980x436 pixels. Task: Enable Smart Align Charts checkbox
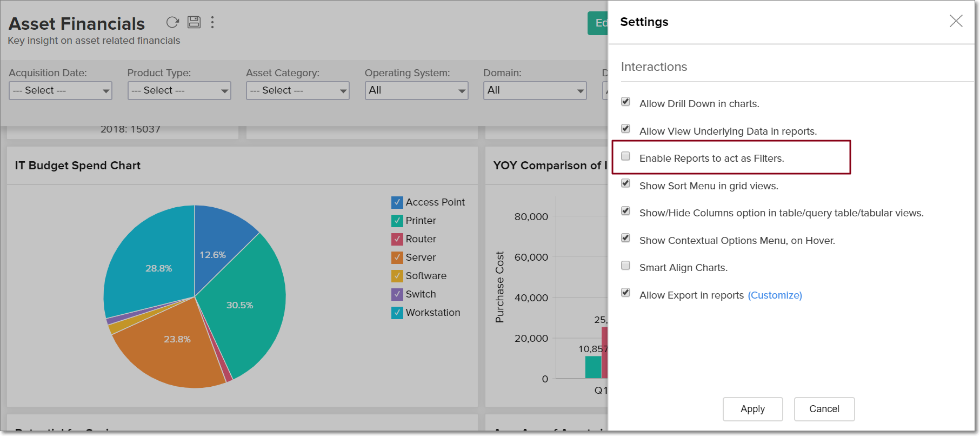[626, 266]
